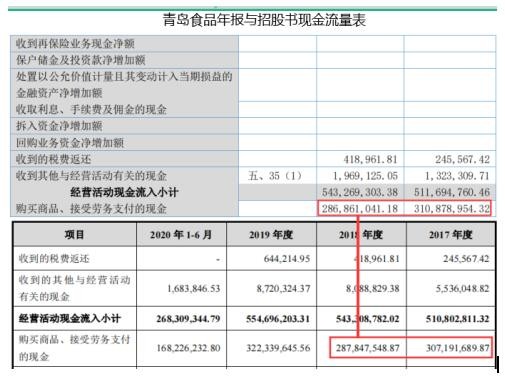This screenshot has height=376, width=505.
Task: Select the note reference 五、35（1）
Action: [x=275, y=176]
